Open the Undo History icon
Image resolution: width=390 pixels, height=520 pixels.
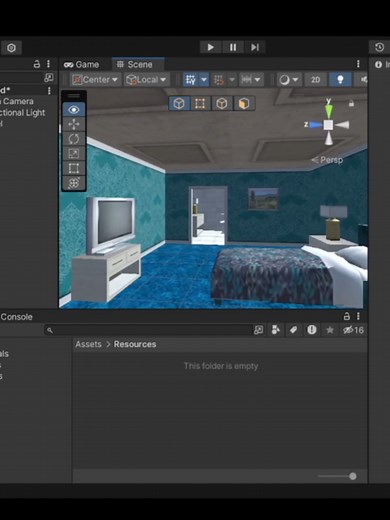pos(379,47)
